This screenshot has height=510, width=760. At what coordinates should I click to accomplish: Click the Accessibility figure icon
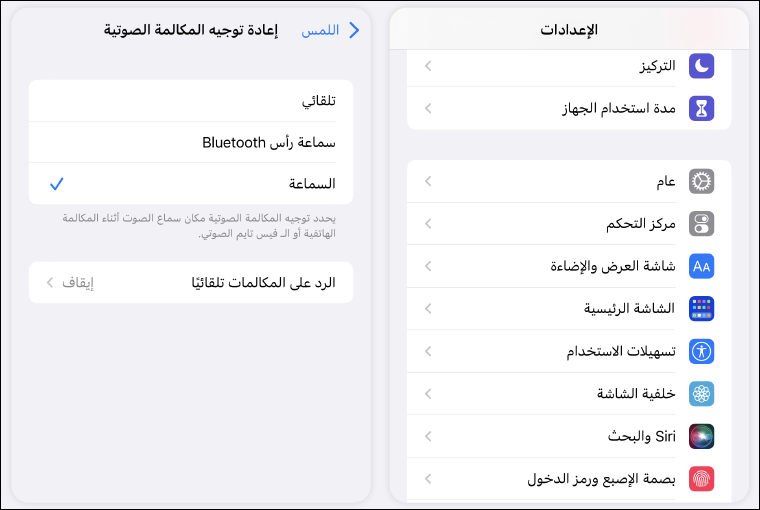click(702, 351)
